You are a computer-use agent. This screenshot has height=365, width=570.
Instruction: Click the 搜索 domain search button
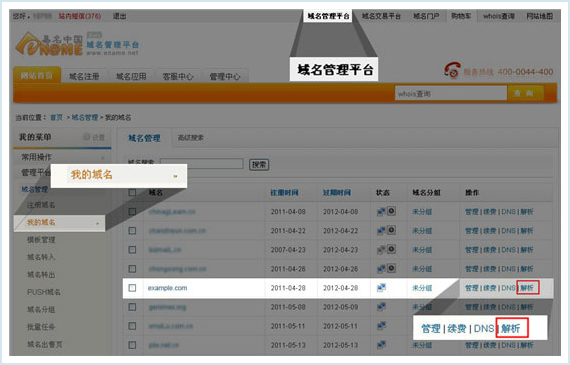point(259,165)
